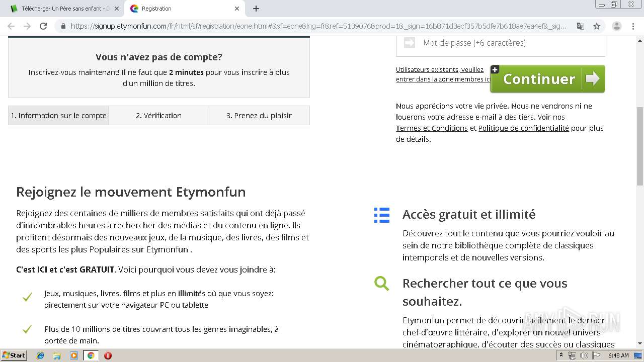
Task: Open the Windows Start menu
Action: click(14, 355)
